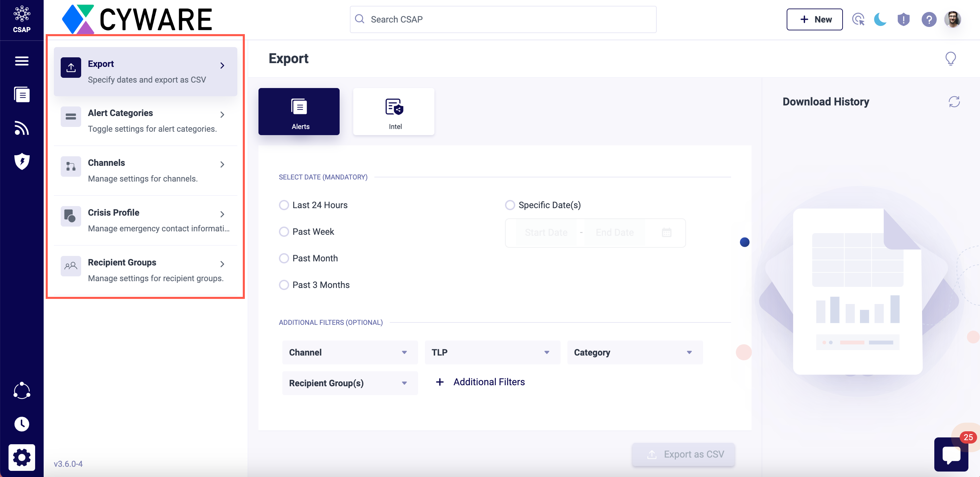The height and width of the screenshot is (477, 980).
Task: Select the Last 24 Hours option
Action: coord(284,205)
